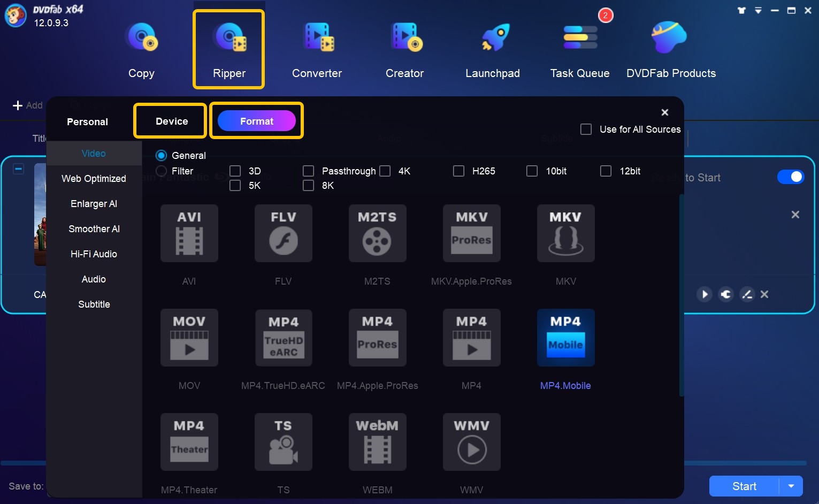819x504 pixels.
Task: Enable Use for All Sources checkbox
Action: [x=586, y=129]
